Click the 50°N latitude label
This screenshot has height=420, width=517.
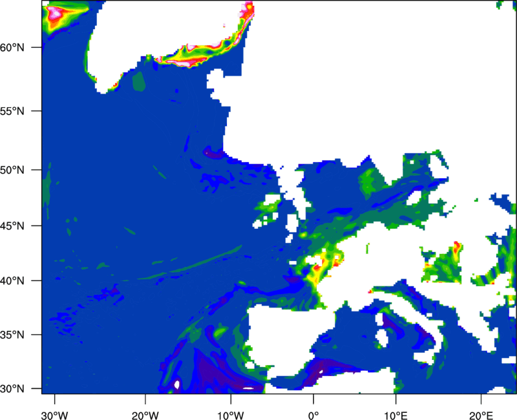12,170
